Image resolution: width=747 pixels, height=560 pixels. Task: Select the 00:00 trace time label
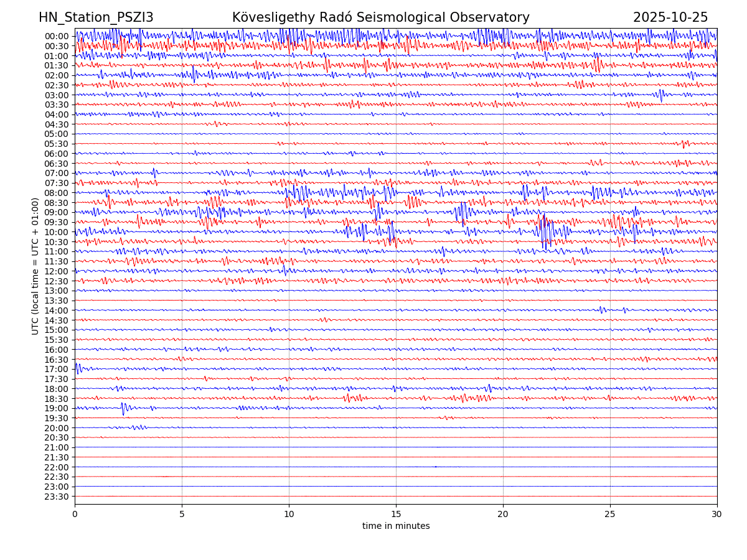56,36
